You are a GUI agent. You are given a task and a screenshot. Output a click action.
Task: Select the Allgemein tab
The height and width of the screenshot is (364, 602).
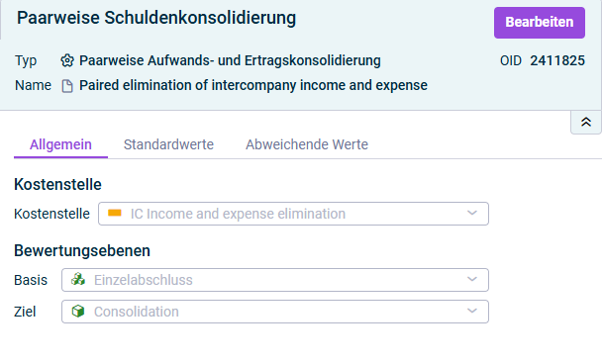(x=60, y=144)
